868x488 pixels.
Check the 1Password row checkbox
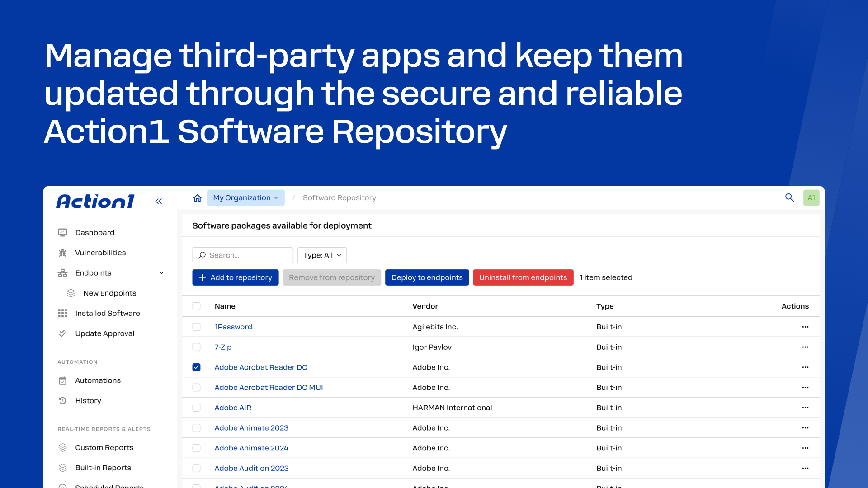pos(196,327)
